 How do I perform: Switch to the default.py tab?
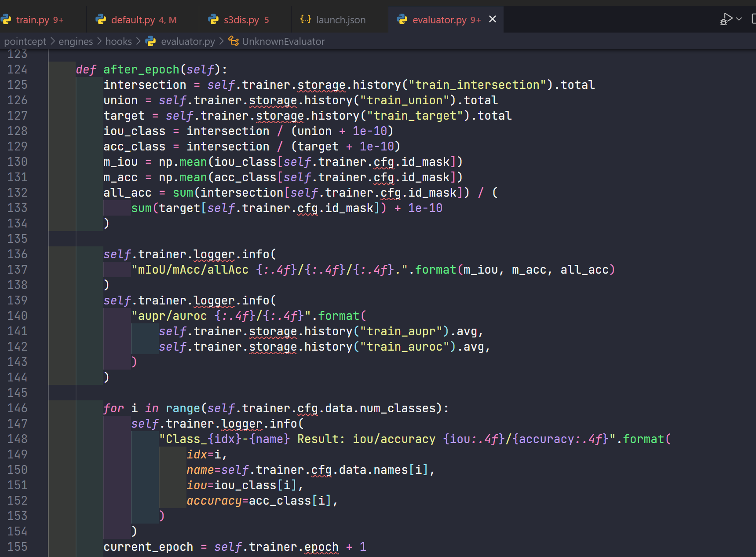point(143,20)
